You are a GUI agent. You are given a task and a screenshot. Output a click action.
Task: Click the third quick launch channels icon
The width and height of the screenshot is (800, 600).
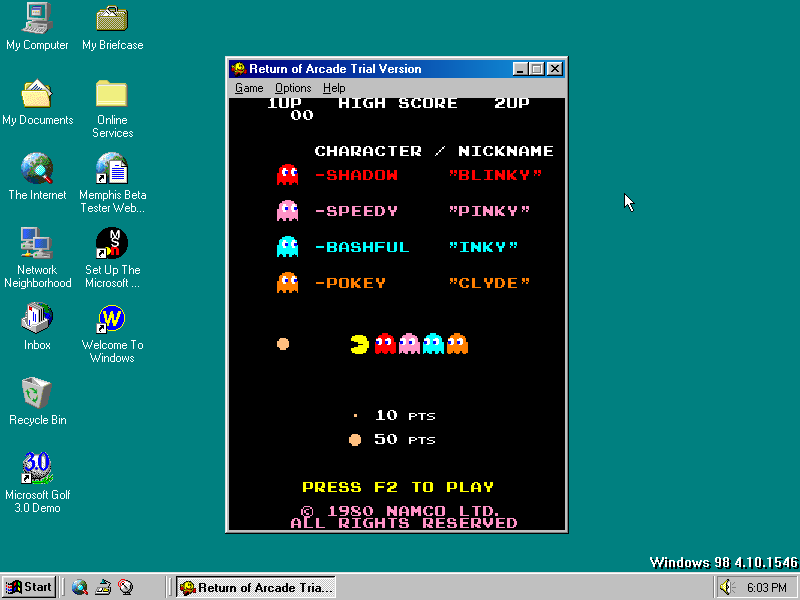click(126, 587)
